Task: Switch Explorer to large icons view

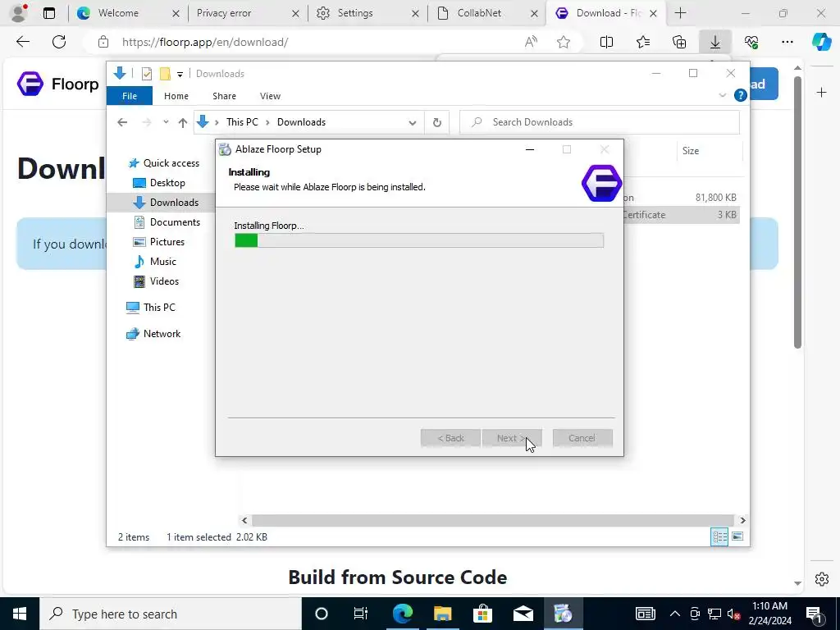Action: (x=737, y=536)
